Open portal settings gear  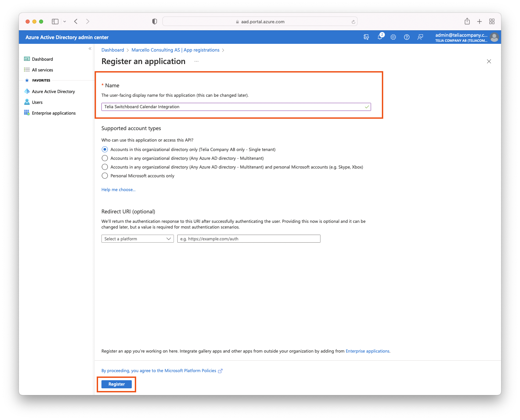tap(393, 37)
